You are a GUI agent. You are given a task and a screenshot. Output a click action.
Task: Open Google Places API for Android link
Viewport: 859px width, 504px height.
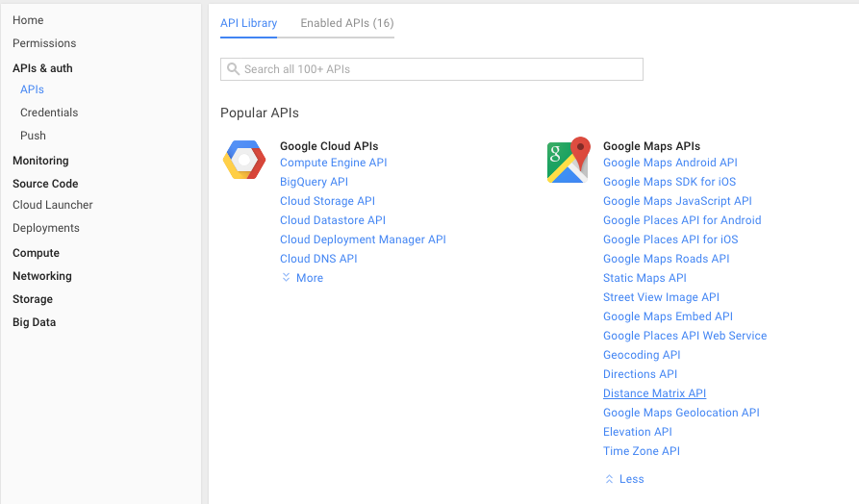682,220
